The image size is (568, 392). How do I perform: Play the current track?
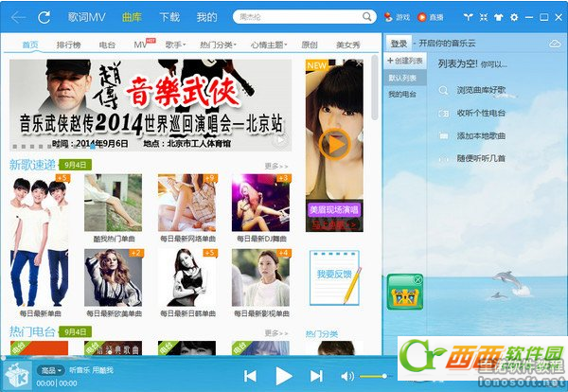[x=284, y=376]
